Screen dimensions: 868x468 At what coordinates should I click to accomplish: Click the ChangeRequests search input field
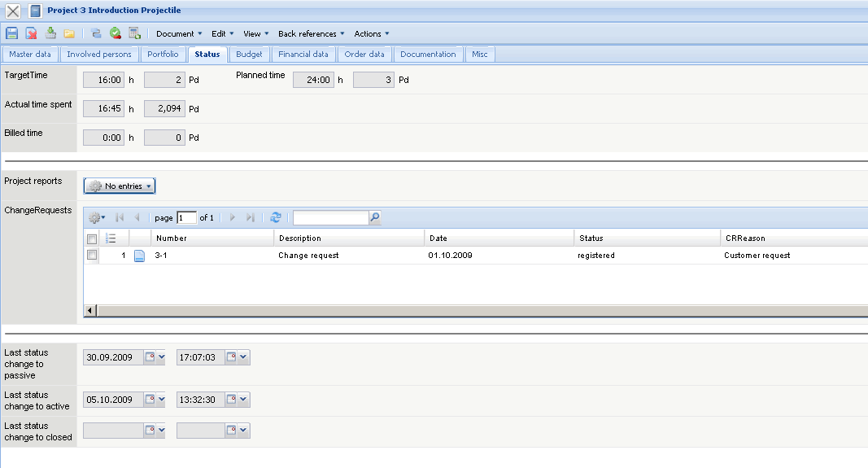pyautogui.click(x=329, y=217)
